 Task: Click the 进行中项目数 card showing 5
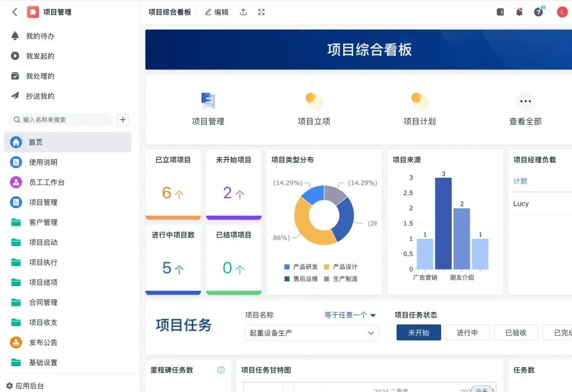click(x=173, y=260)
